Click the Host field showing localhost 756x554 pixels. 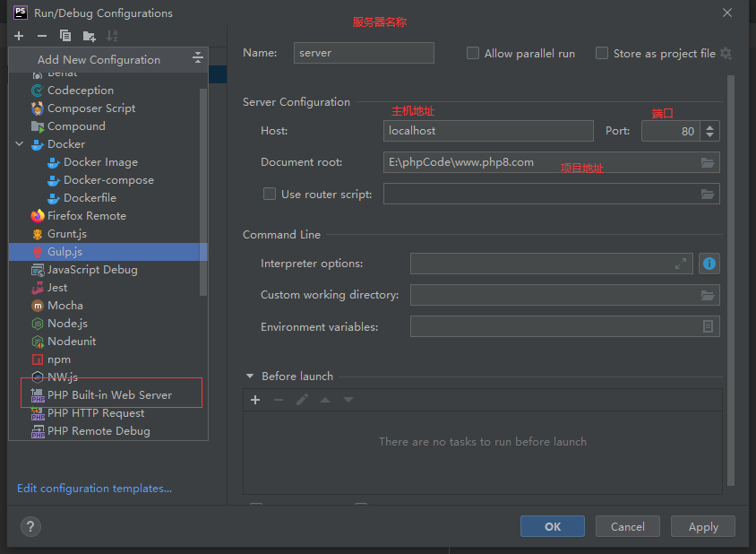(488, 131)
